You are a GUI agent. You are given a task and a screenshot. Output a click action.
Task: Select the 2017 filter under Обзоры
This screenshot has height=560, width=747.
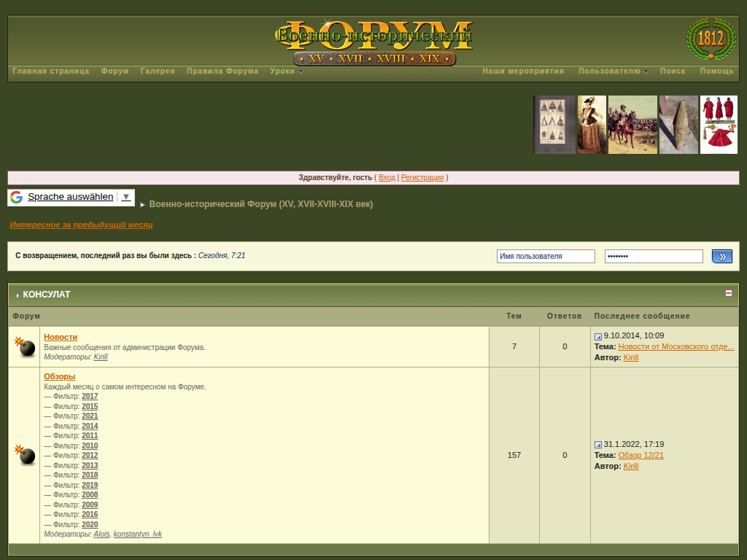tap(90, 397)
